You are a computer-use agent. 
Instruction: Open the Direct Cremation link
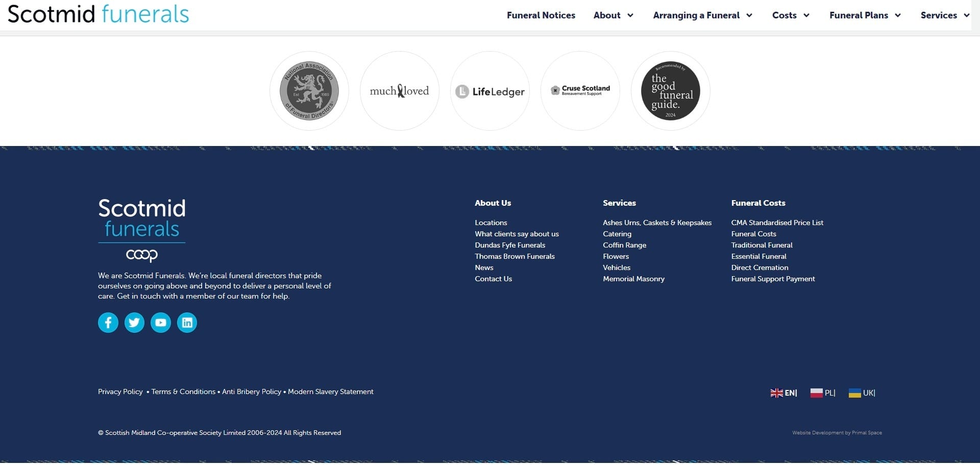click(759, 267)
